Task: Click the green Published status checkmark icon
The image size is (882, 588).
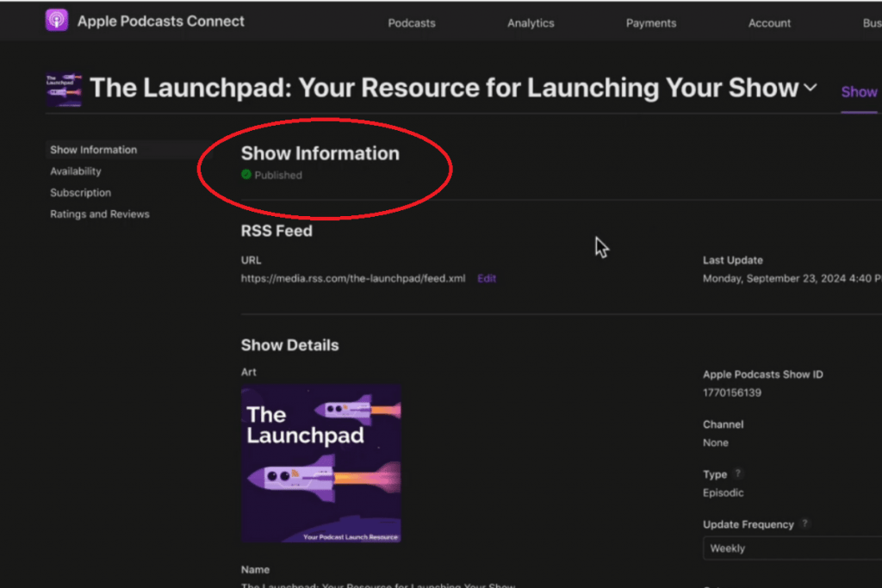Action: click(246, 175)
